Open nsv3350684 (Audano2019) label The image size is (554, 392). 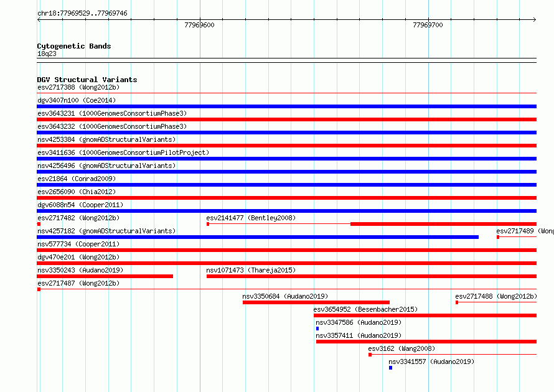click(x=285, y=296)
